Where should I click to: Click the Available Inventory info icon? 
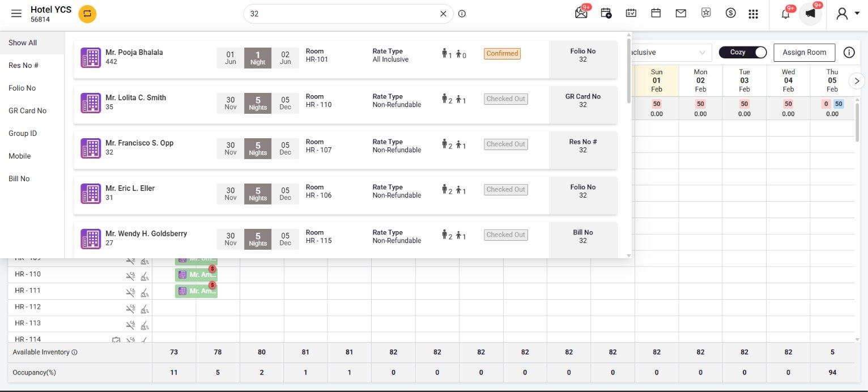click(x=74, y=352)
